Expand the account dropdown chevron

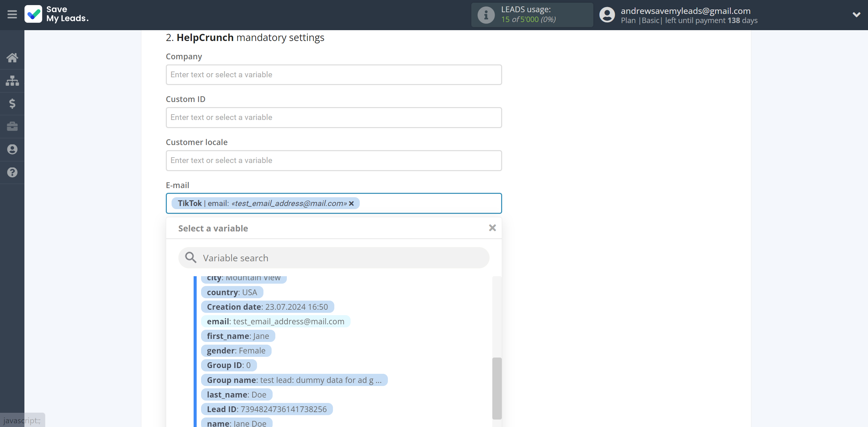coord(856,15)
